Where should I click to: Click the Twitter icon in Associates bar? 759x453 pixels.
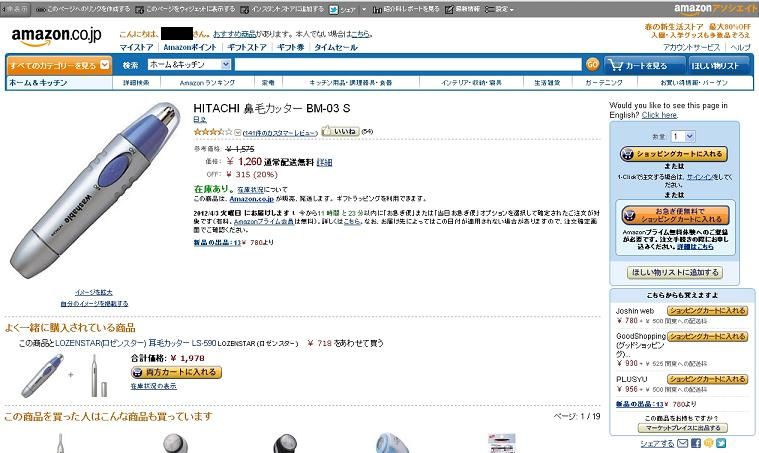334,9
